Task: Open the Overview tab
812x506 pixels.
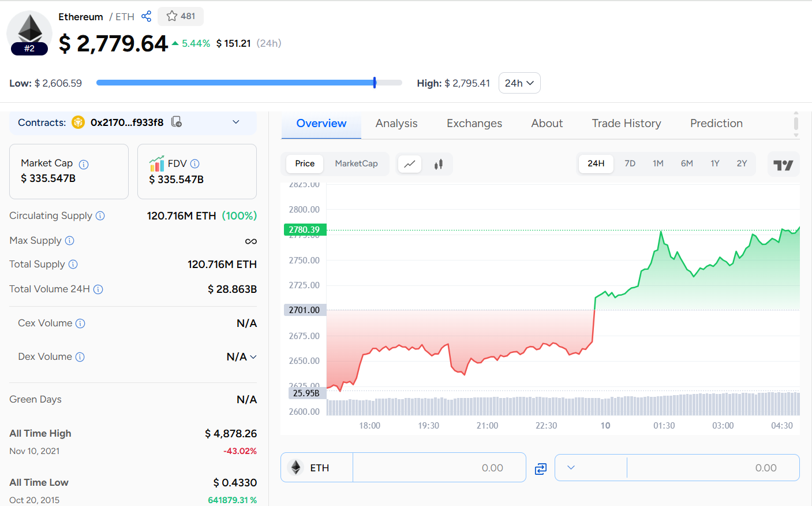Action: pyautogui.click(x=321, y=124)
